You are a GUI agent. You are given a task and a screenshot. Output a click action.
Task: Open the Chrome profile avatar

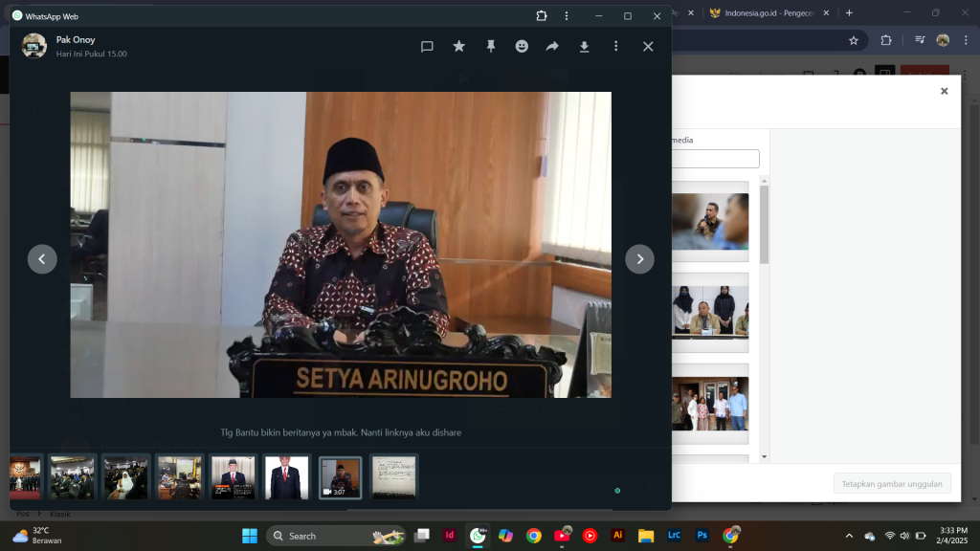(943, 40)
